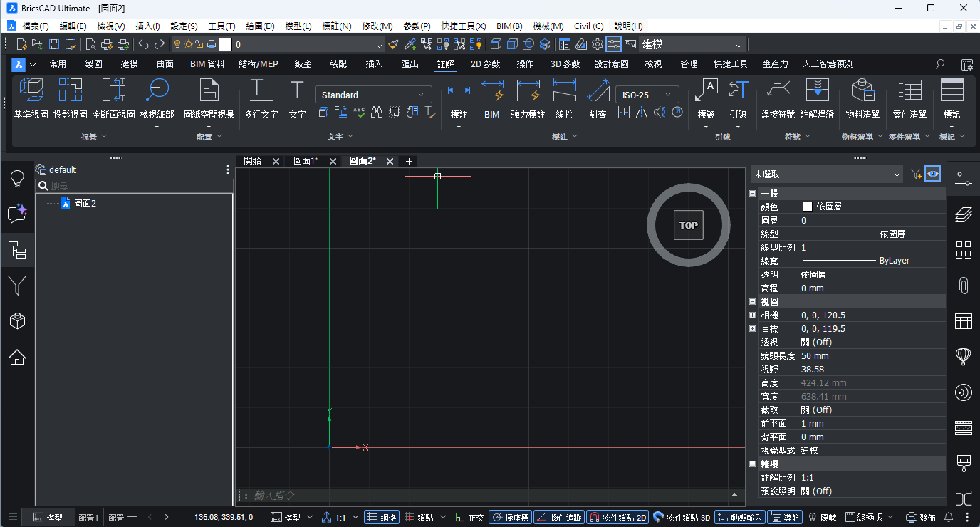
Task: Select the 基準視圖 base view tool
Action: (x=31, y=98)
